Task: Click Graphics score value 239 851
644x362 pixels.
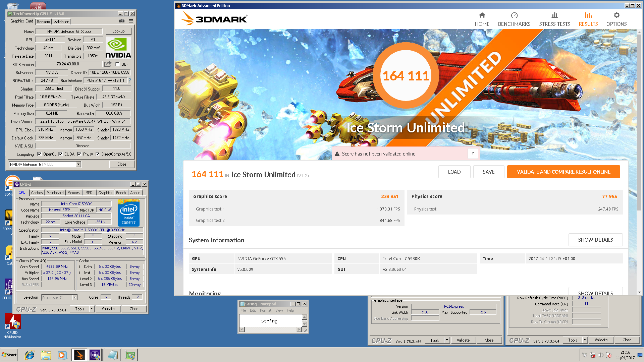Action: tap(389, 196)
